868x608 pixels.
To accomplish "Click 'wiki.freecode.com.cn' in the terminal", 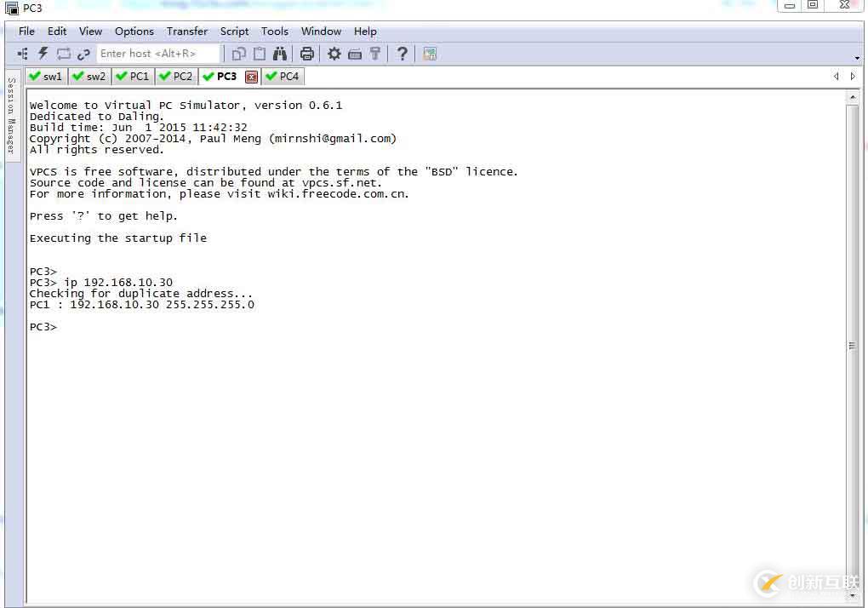I will pyautogui.click(x=337, y=194).
